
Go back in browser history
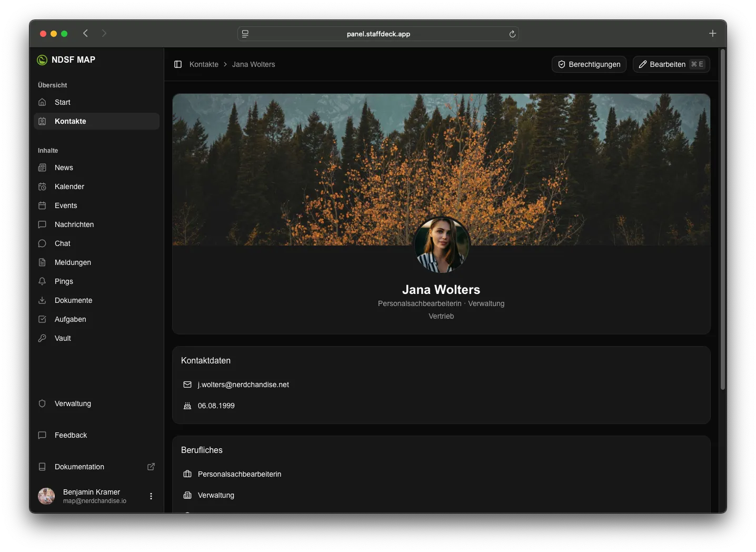(x=85, y=33)
